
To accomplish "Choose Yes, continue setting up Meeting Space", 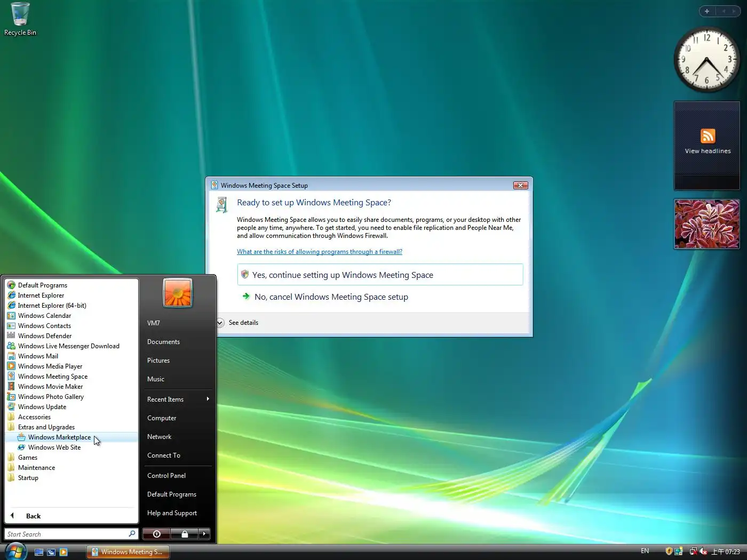I will point(380,275).
